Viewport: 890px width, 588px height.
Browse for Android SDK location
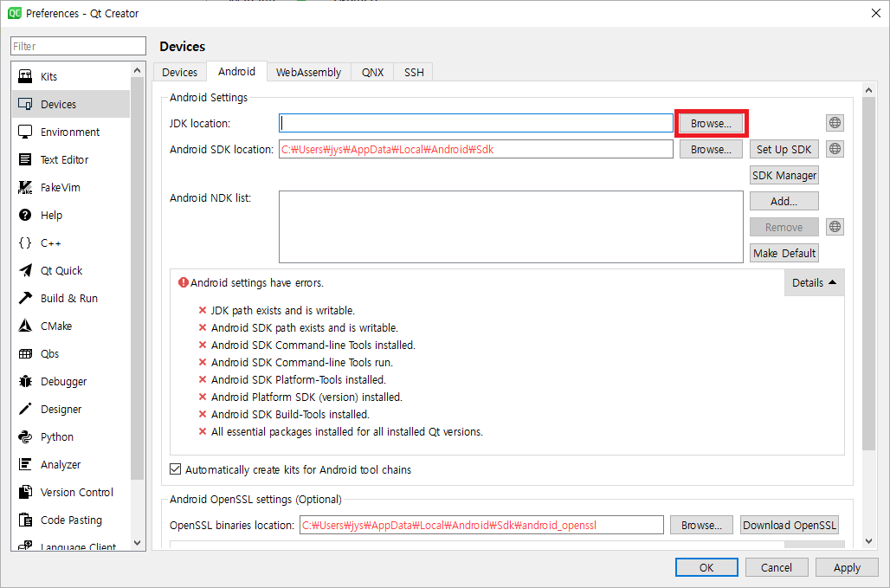711,149
